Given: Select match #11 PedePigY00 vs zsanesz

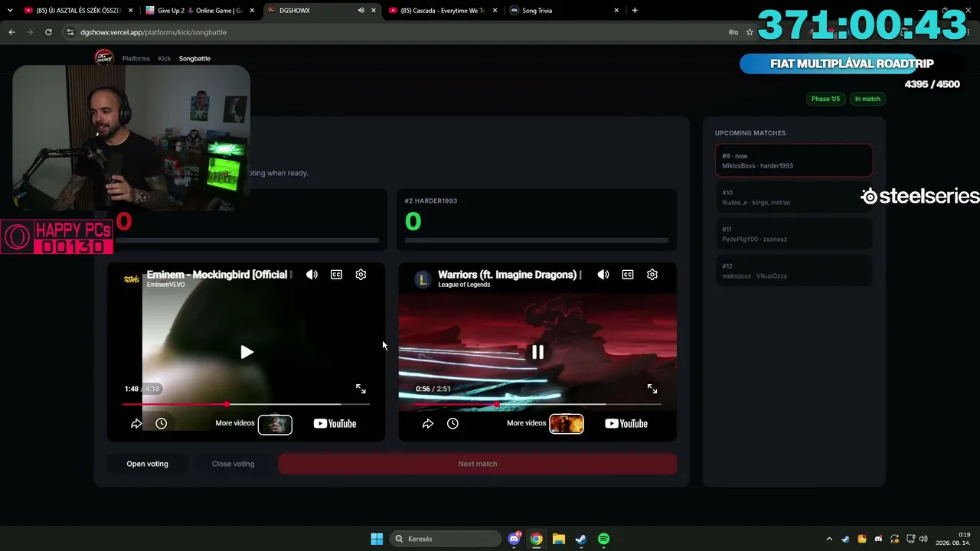Looking at the screenshot, I should point(794,234).
